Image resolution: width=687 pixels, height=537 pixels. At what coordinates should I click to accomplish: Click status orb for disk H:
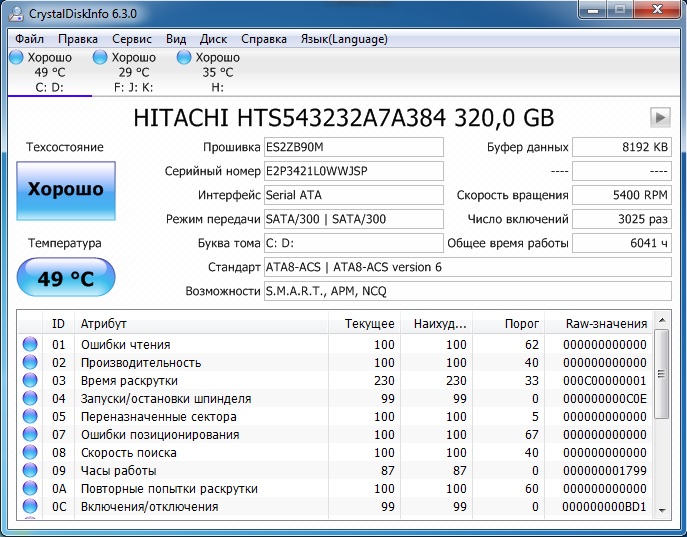pos(184,57)
